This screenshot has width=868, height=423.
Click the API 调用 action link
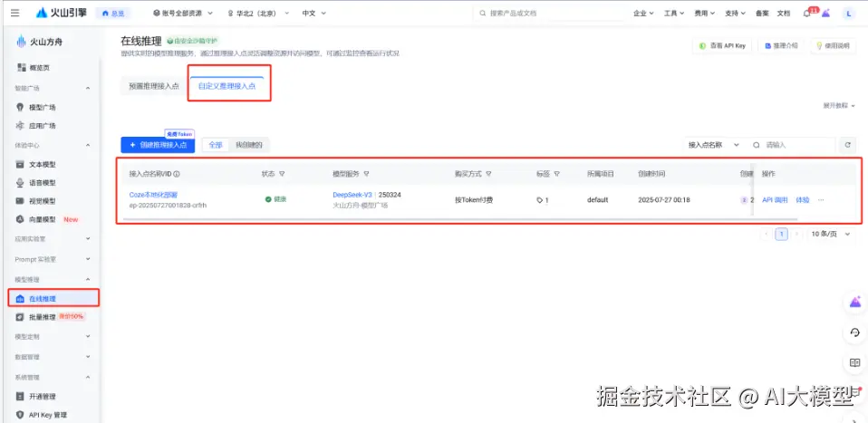[775, 200]
